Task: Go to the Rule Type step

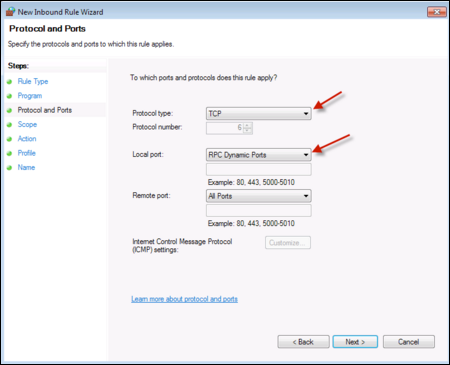Action: coord(33,81)
